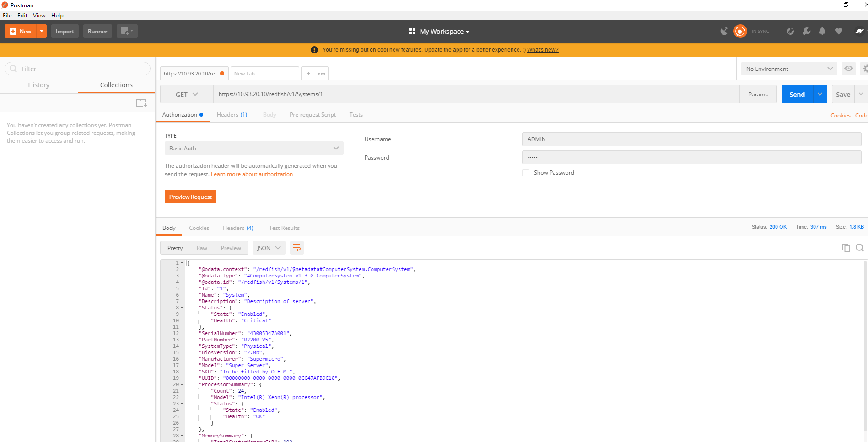Open search in response body

[x=860, y=248]
